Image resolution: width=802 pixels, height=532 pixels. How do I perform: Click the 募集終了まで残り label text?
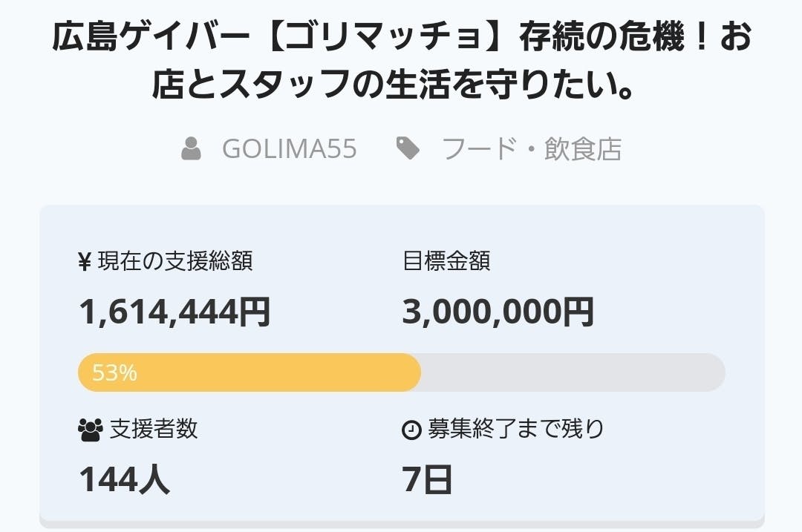515,429
